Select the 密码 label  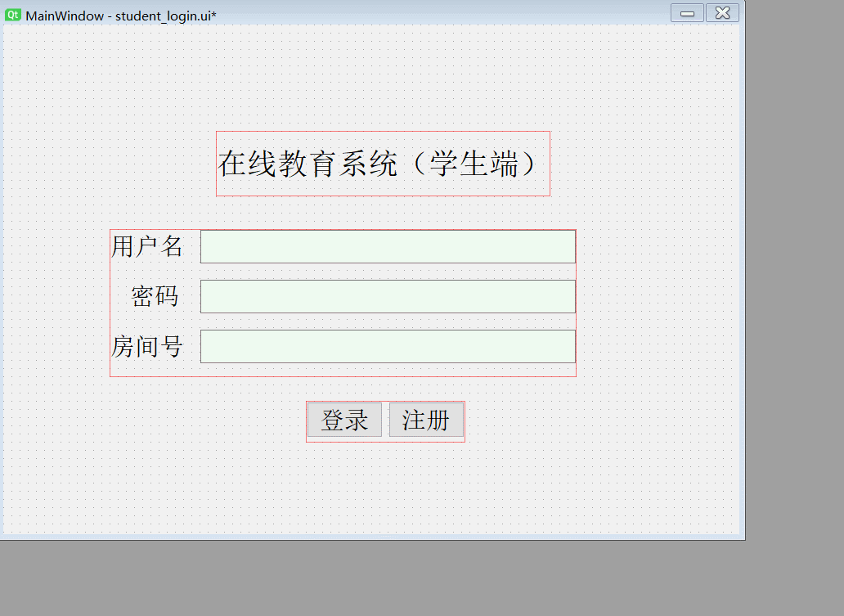point(155,296)
